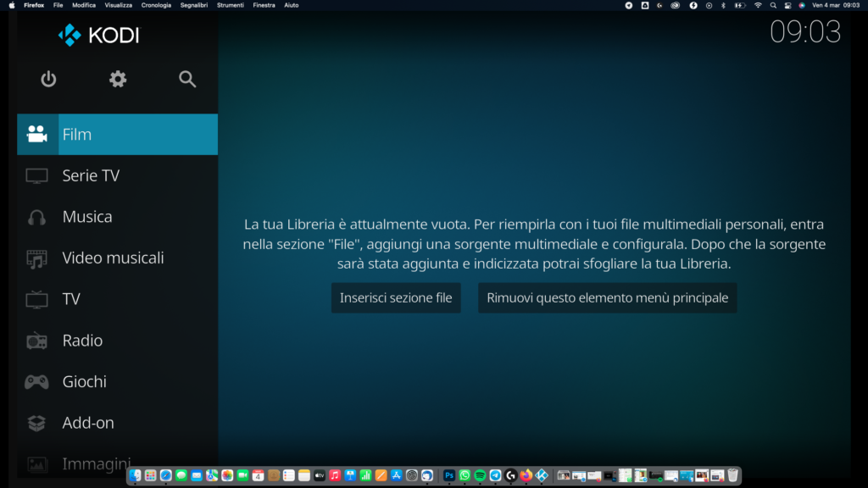
Task: Open Control Center in menu bar
Action: [x=787, y=5]
